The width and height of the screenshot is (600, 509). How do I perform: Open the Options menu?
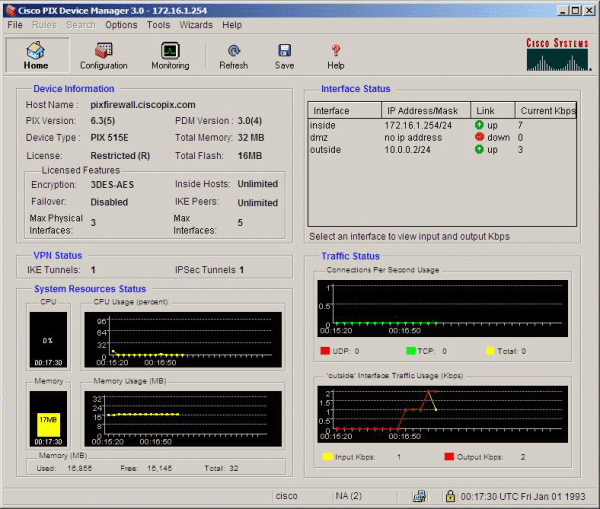(121, 24)
